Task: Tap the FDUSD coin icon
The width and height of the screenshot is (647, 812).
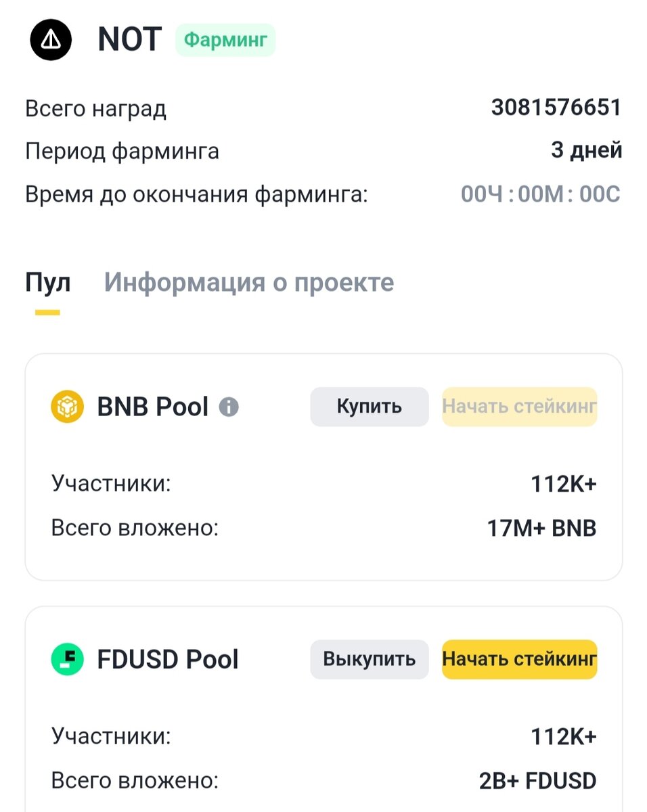Action: click(67, 659)
